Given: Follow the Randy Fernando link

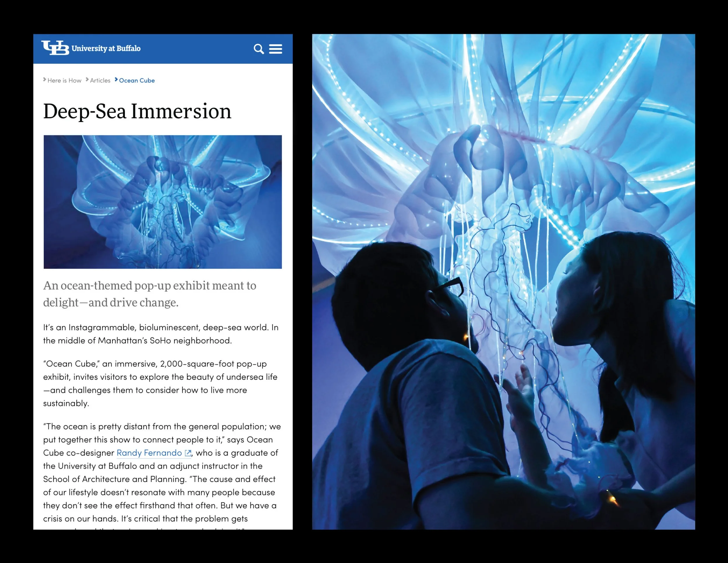Looking at the screenshot, I should point(149,453).
